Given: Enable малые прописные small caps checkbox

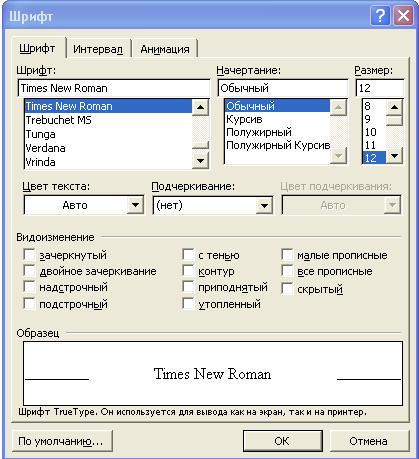Looking at the screenshot, I should 287,255.
